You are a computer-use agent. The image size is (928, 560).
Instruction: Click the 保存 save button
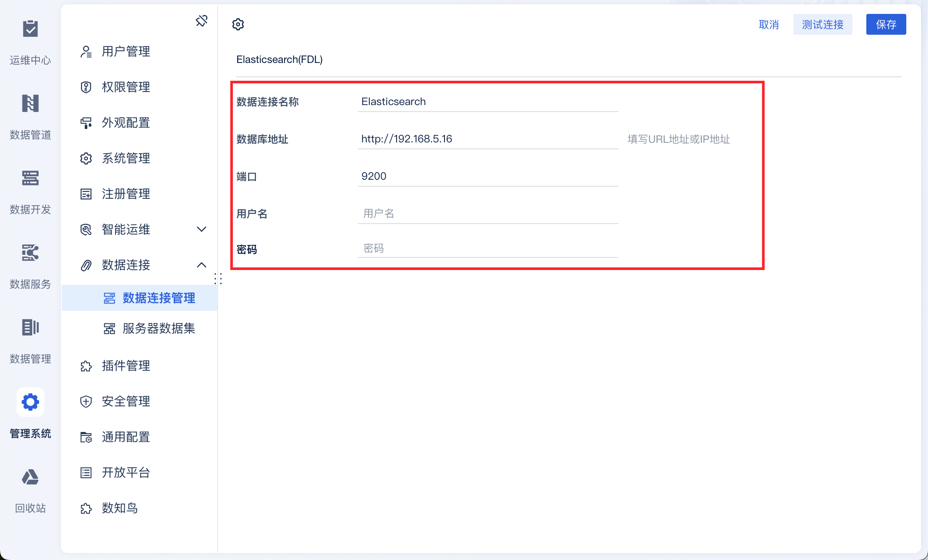pos(886,24)
